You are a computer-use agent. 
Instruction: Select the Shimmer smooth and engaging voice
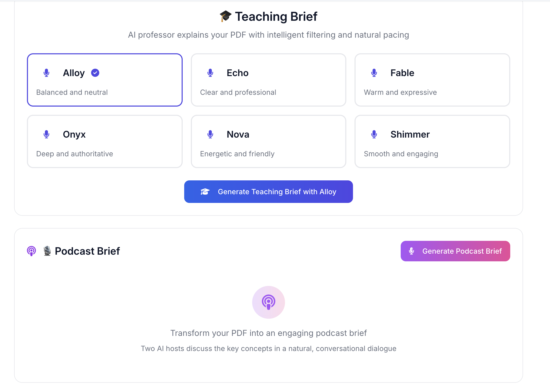point(432,141)
